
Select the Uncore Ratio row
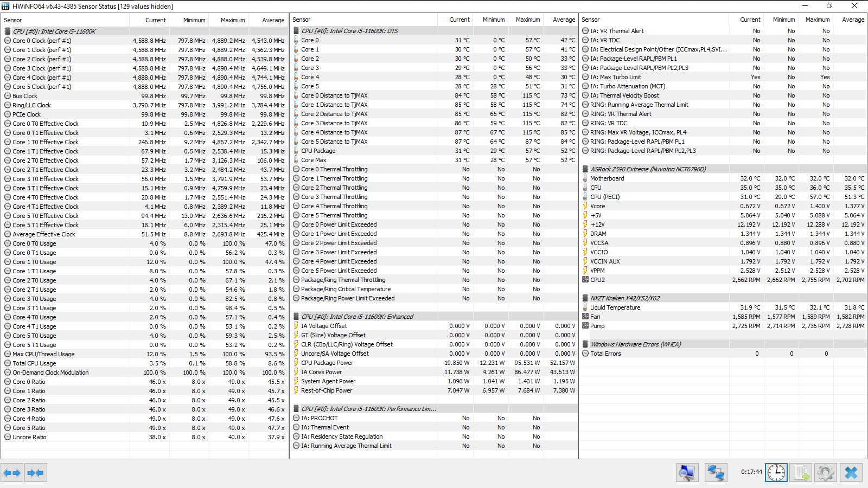pyautogui.click(x=144, y=437)
